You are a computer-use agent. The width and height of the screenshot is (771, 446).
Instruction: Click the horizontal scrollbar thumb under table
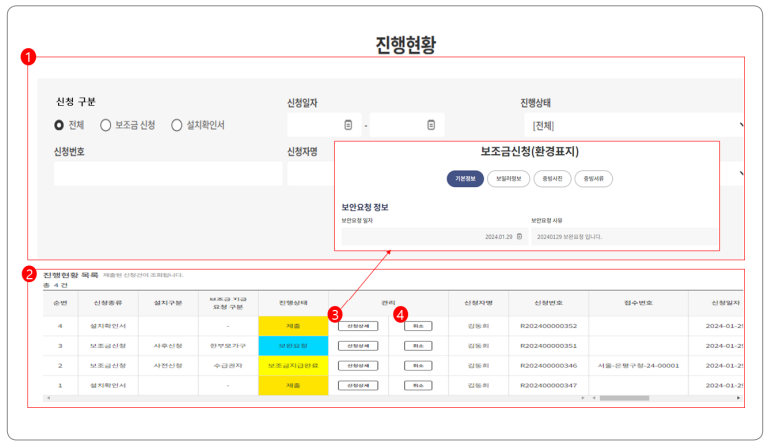(624, 398)
